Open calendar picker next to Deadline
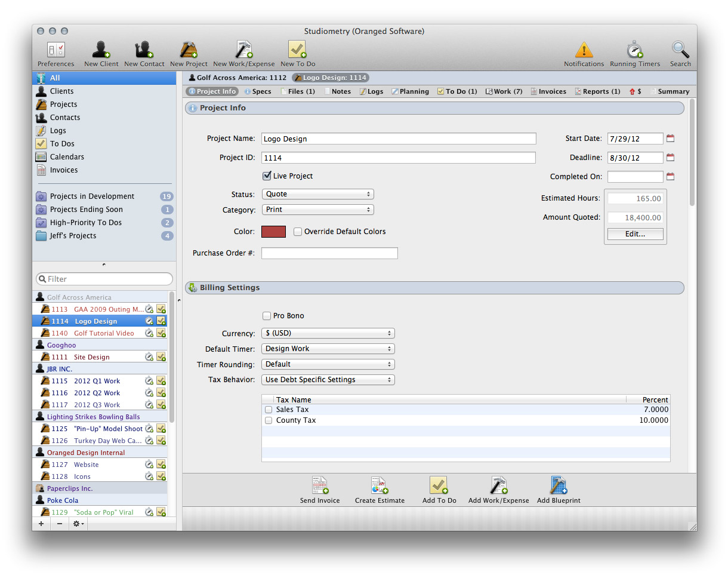Viewport: 728px width, 578px height. [670, 158]
